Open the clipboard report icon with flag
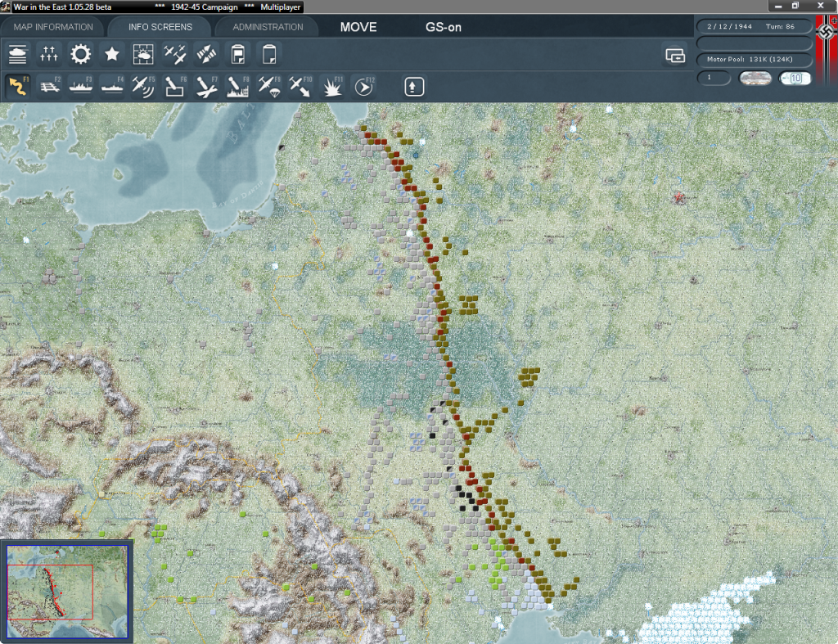Screen dimensions: 838x644 coord(238,55)
